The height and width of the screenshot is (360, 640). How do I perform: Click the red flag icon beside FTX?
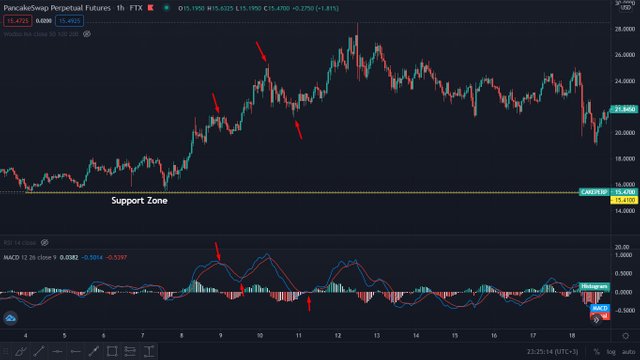pos(151,8)
